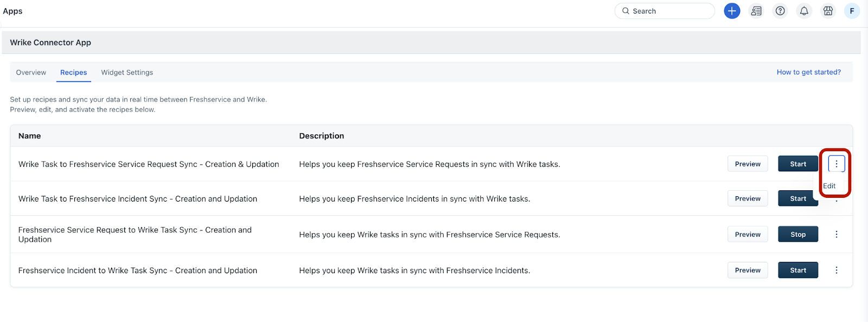868x322 pixels.
Task: Click the blue plus new item icon
Action: pos(732,11)
